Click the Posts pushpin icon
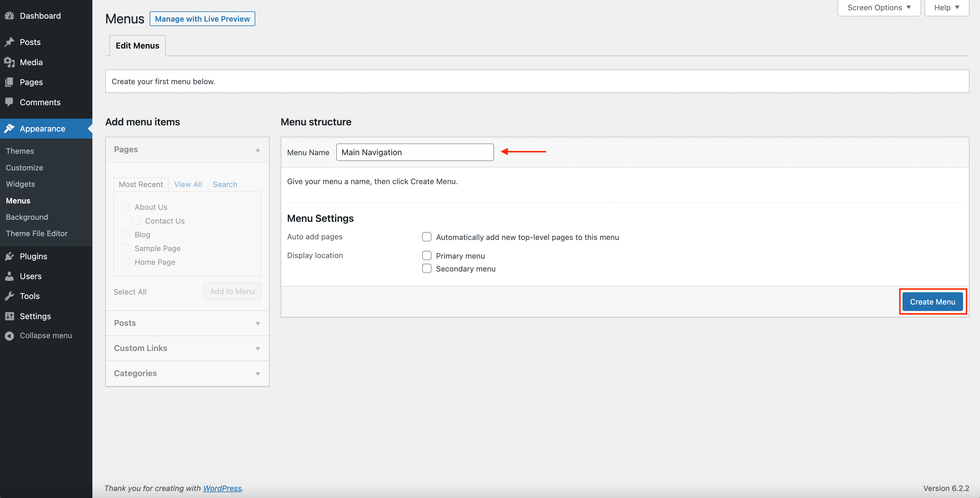Viewport: 980px width, 498px height. coord(10,42)
